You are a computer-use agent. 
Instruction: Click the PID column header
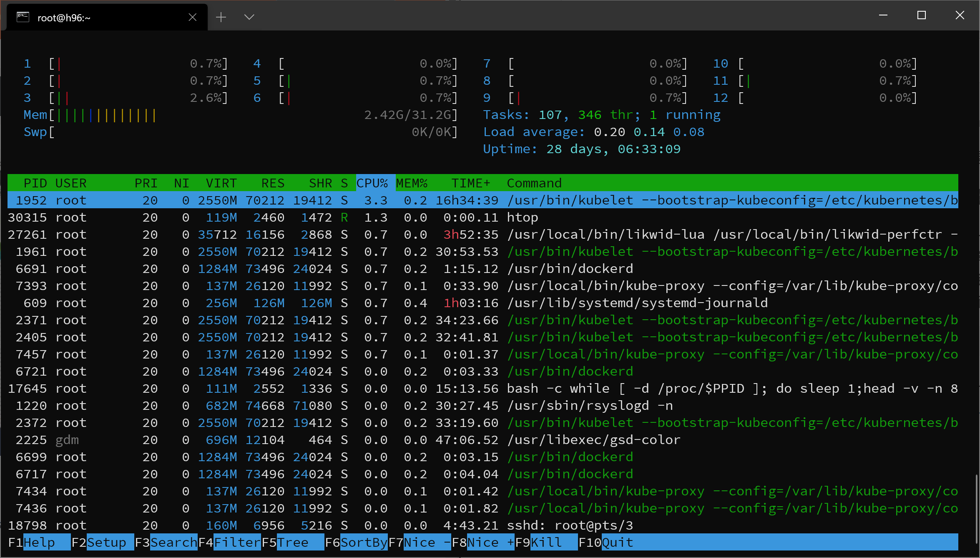(35, 183)
